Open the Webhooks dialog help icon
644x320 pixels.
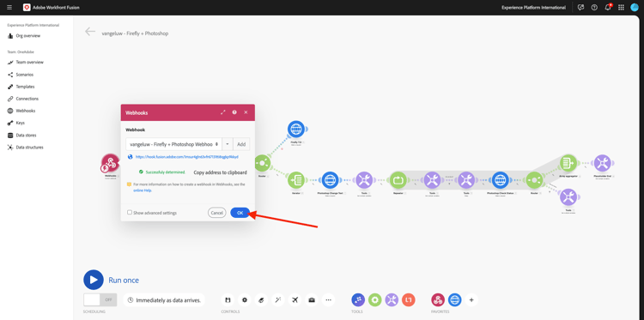coord(234,112)
